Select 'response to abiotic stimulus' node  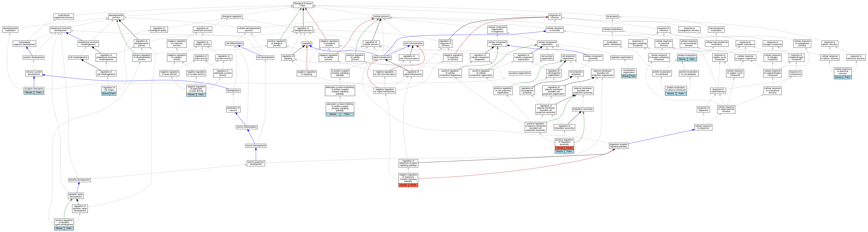(830, 44)
